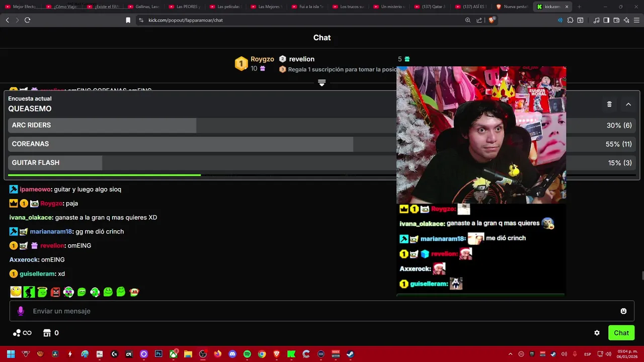Switch to Mejor Efecto YouTube tab

pos(21,7)
